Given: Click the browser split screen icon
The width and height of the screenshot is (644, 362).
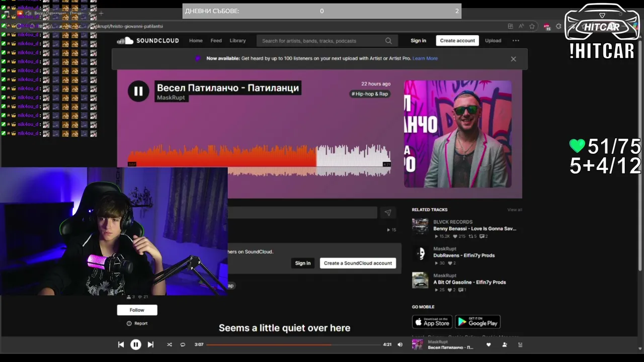Looking at the screenshot, I should (510, 26).
